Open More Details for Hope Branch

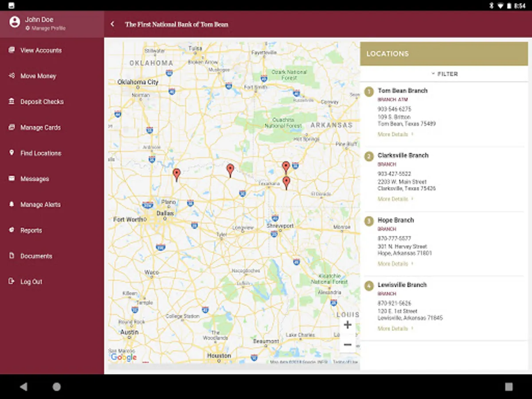(395, 264)
